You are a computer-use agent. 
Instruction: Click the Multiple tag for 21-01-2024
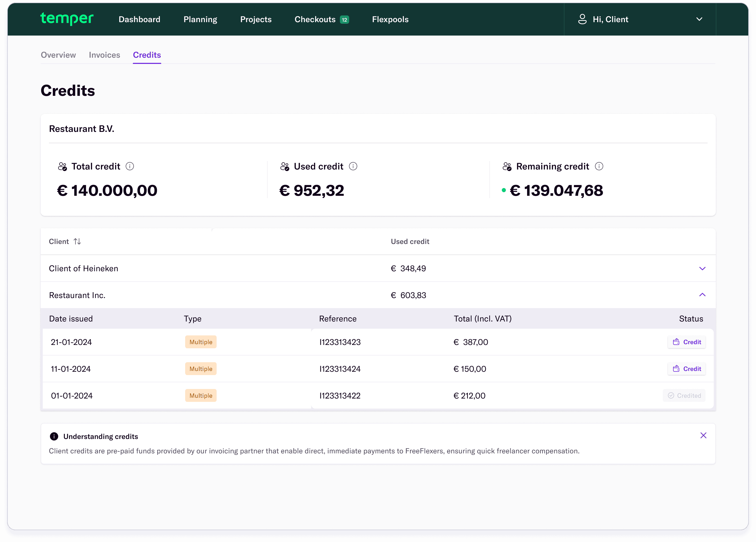201,342
